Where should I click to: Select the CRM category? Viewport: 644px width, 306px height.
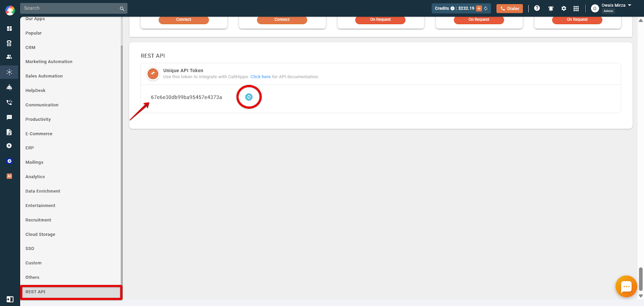pos(30,48)
